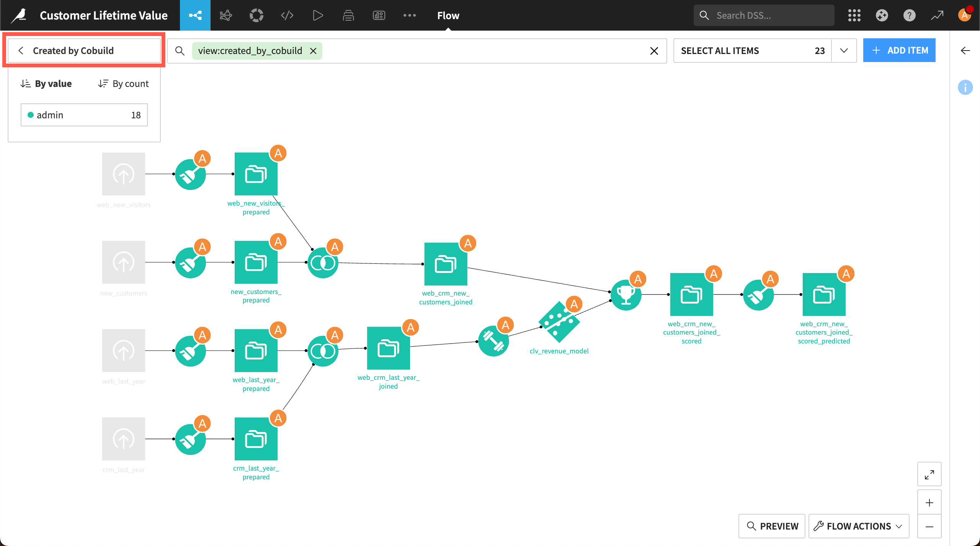Click the activity trend arrow icon
Screen dimensions: 980x546
937,15
